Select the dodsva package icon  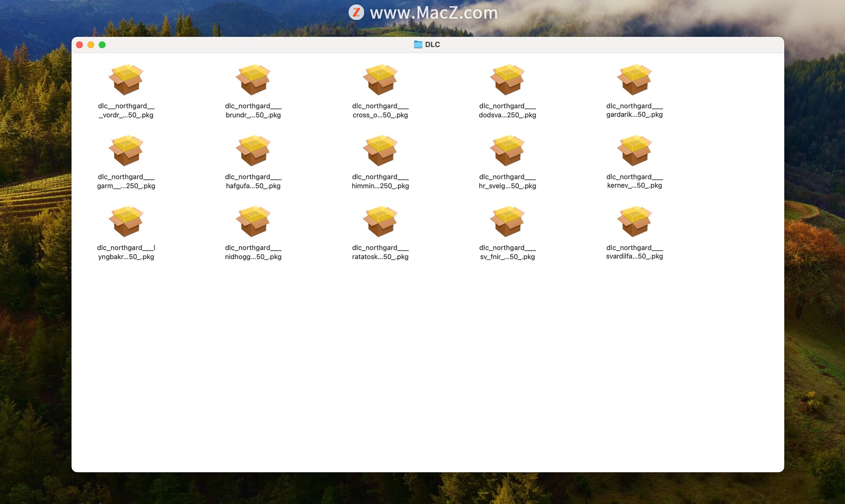coord(507,80)
